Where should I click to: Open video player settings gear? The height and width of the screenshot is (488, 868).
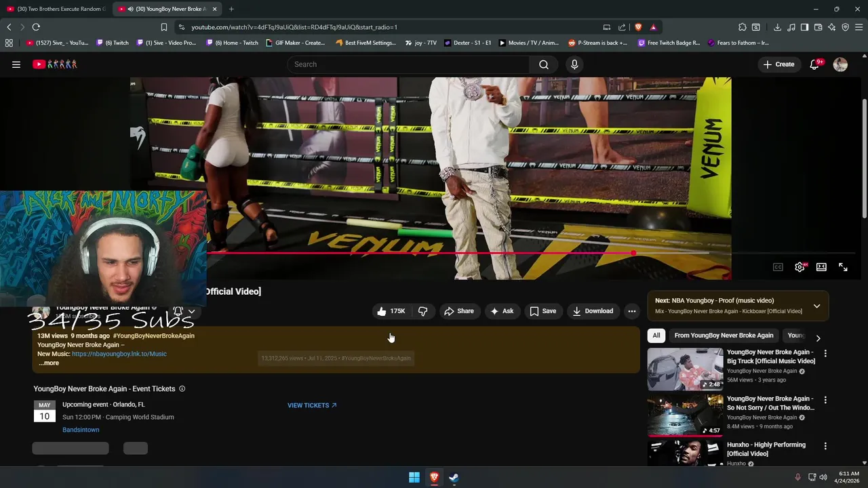(800, 267)
